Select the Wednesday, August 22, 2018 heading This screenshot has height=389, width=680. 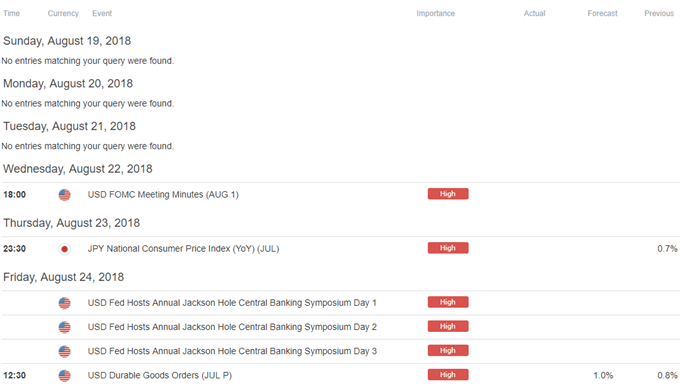[78, 169]
